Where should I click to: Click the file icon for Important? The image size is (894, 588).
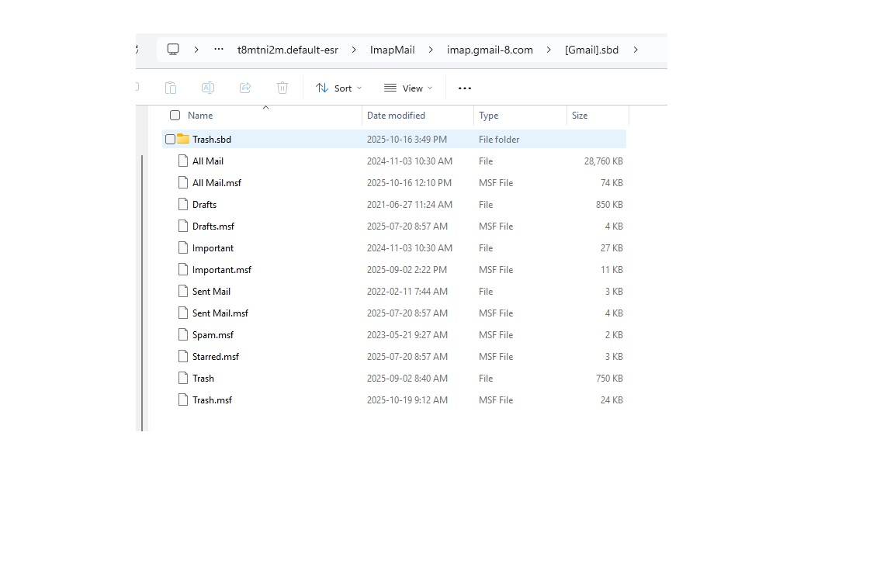(183, 247)
